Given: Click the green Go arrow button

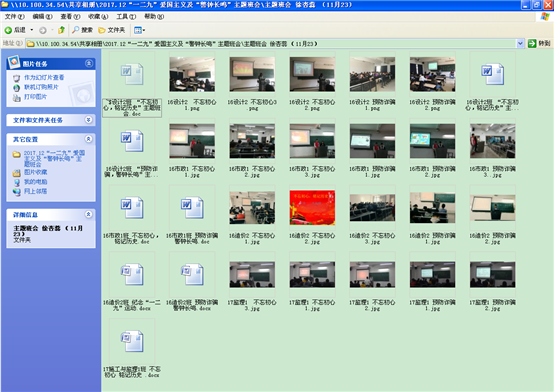Looking at the screenshot, I should point(532,43).
